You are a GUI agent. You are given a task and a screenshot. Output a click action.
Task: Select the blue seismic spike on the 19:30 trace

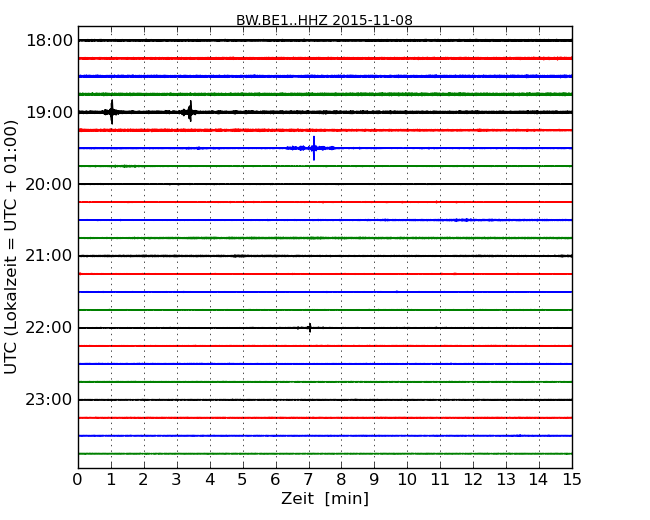click(314, 148)
